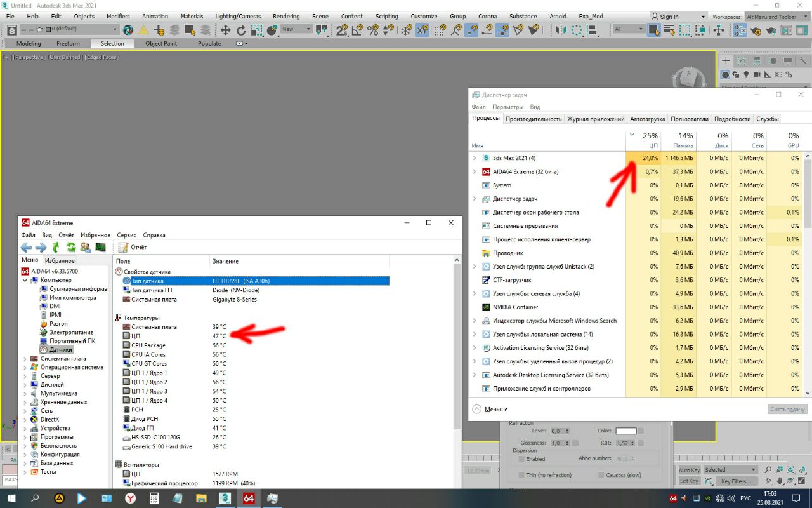Click the Refraction IOR value field

point(624,443)
